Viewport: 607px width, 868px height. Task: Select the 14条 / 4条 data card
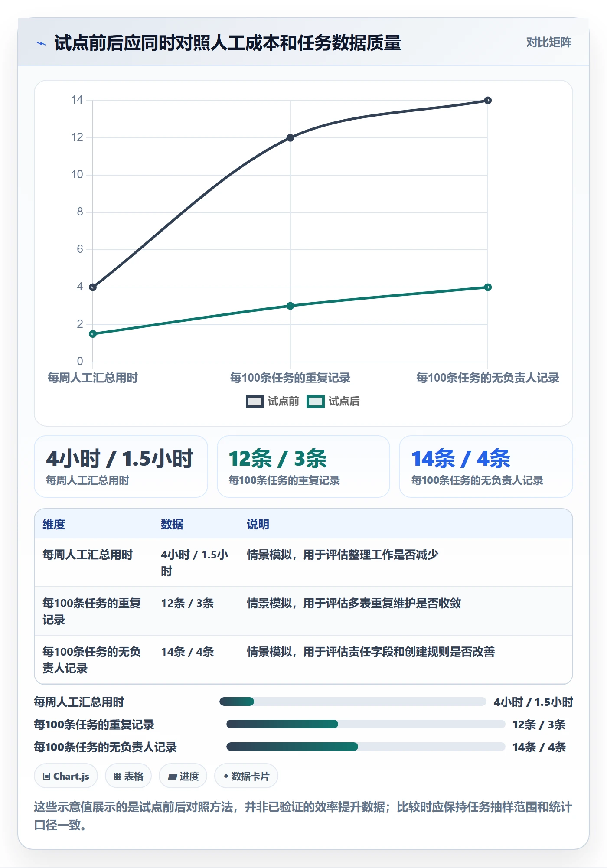pos(486,467)
